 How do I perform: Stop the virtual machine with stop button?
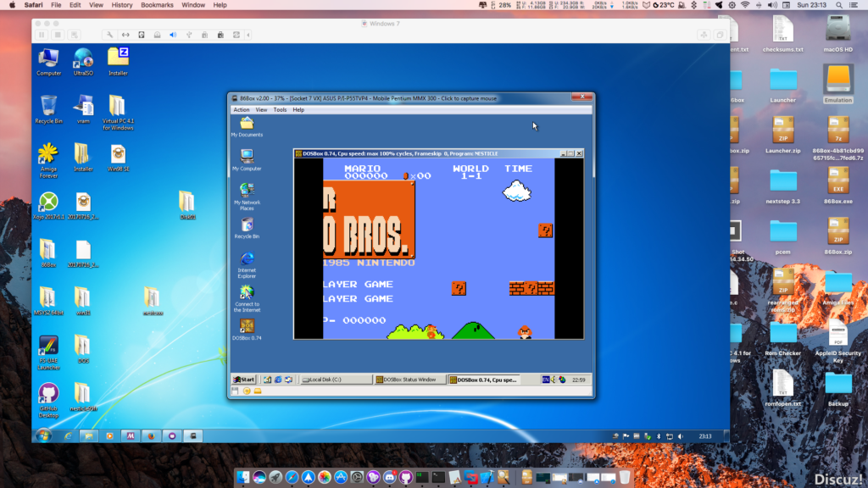[58, 35]
